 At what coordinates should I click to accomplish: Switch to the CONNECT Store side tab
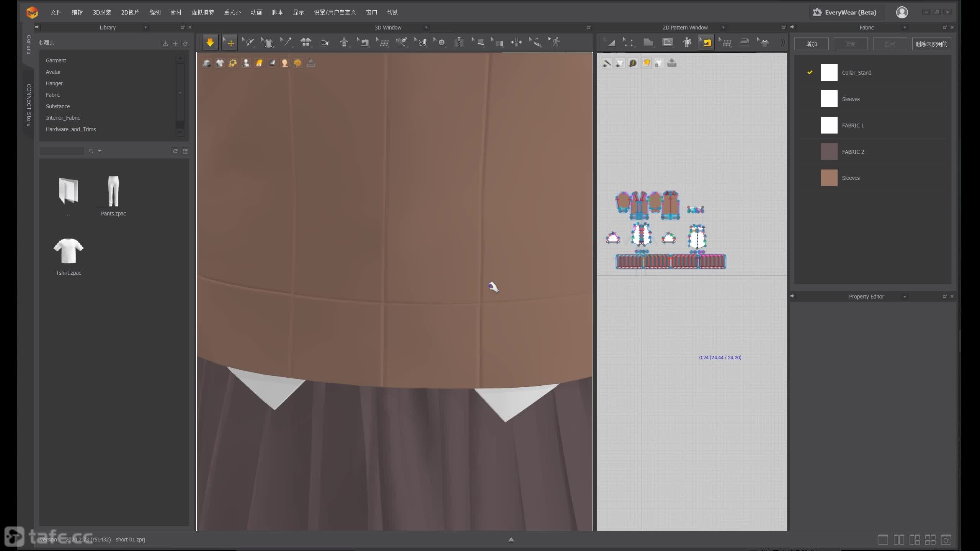point(29,105)
